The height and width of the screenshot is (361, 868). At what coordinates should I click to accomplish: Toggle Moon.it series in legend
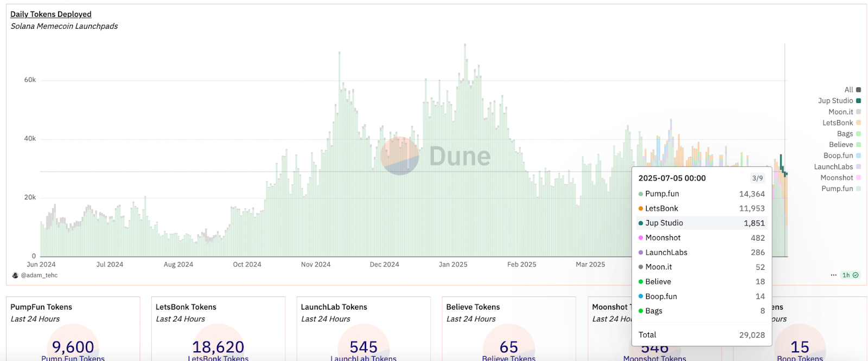(845, 112)
